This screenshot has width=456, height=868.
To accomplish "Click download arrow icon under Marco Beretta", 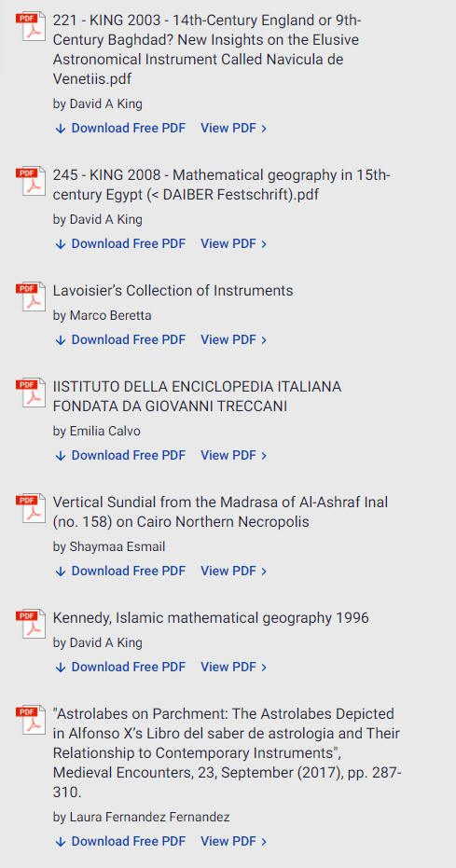I will pyautogui.click(x=61, y=340).
